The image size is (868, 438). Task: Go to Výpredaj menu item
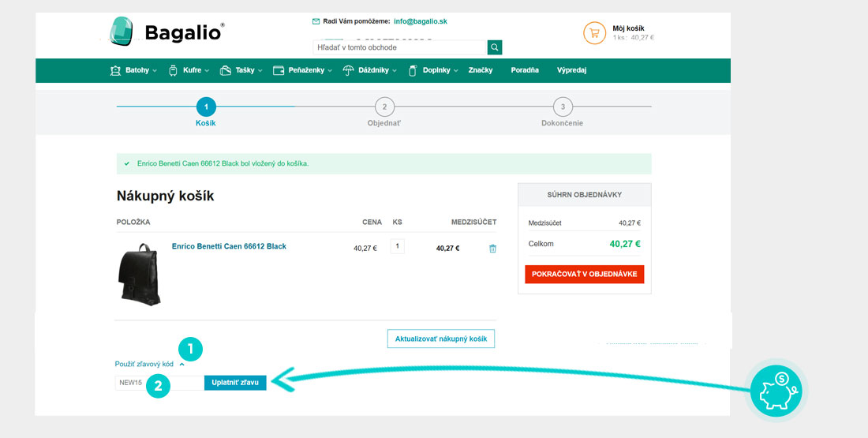(x=571, y=70)
